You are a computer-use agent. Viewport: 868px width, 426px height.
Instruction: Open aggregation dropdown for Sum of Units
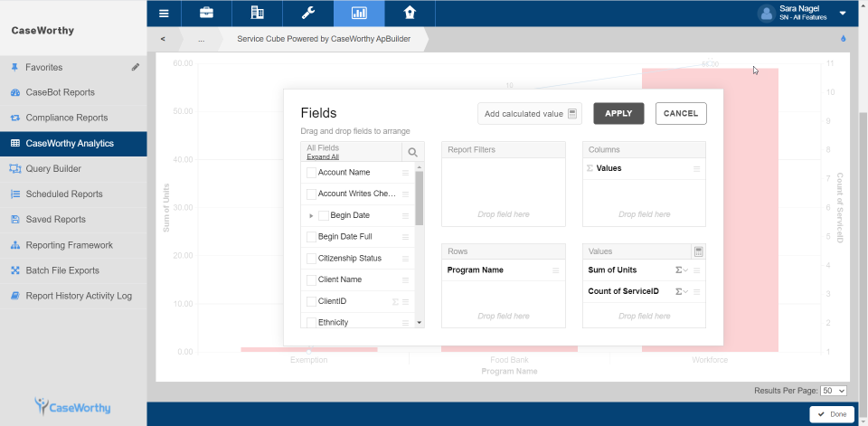[x=682, y=270]
